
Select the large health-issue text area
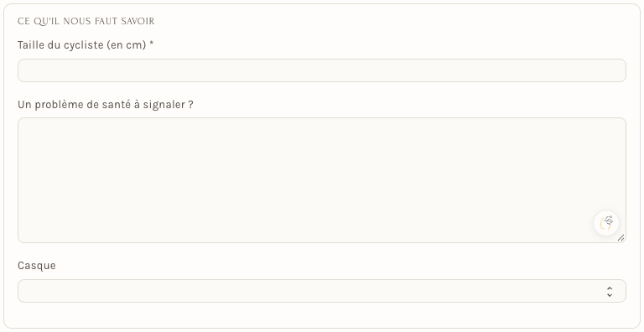click(322, 180)
